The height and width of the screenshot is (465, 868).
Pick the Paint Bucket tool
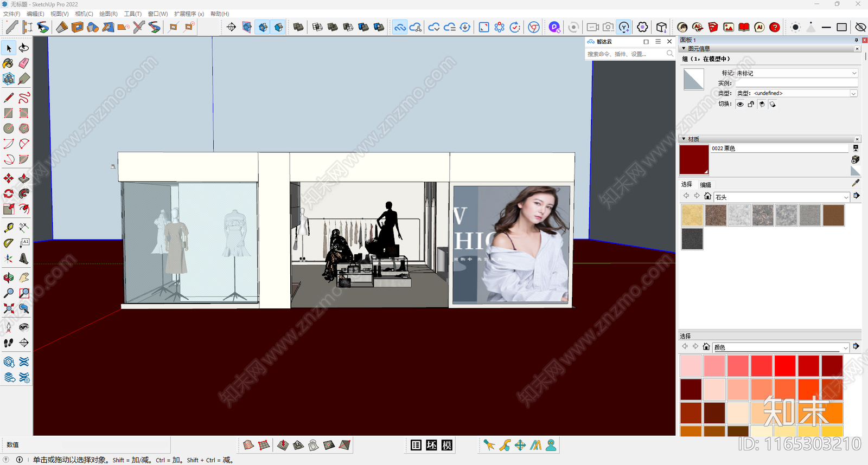[9, 63]
